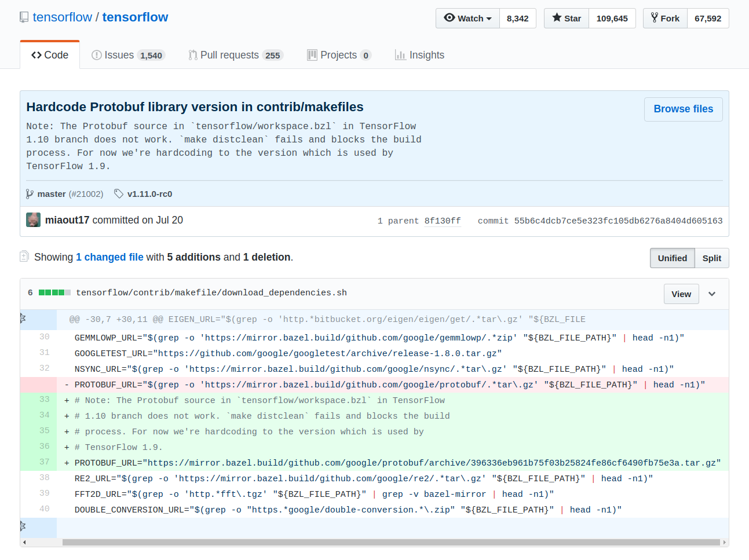Click the clipboard icon beside Showing 1 changed file
Viewport: 749px width, 560px height.
(24, 256)
